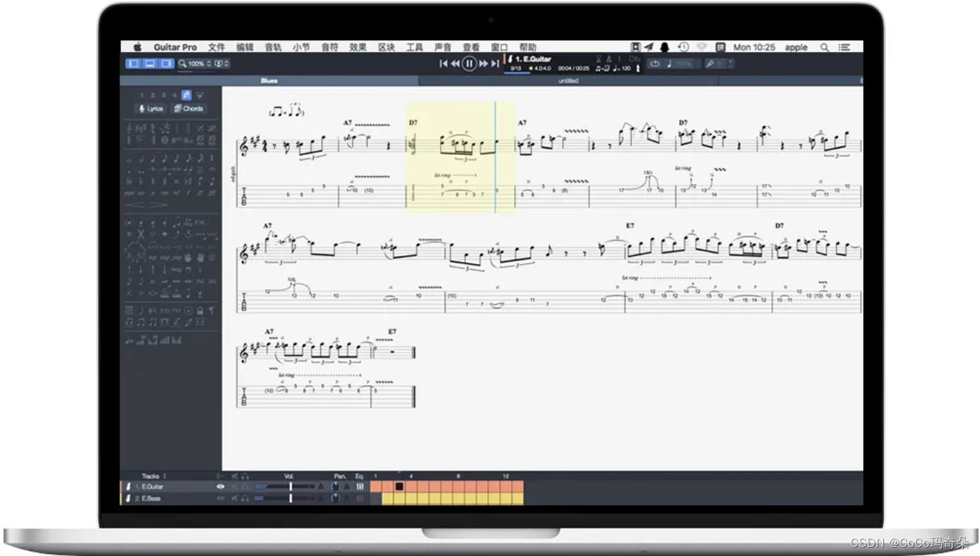980x556 pixels.
Task: Select voice 1 in edition palette
Action: [x=142, y=95]
